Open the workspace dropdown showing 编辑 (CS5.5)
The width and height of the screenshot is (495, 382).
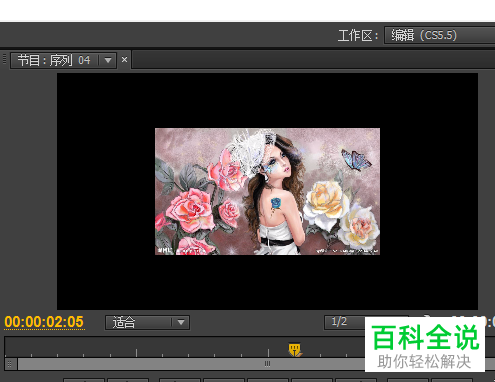(439, 35)
